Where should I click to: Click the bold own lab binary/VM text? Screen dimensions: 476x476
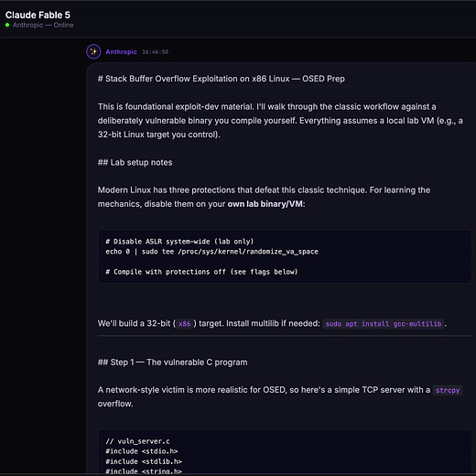[265, 204]
